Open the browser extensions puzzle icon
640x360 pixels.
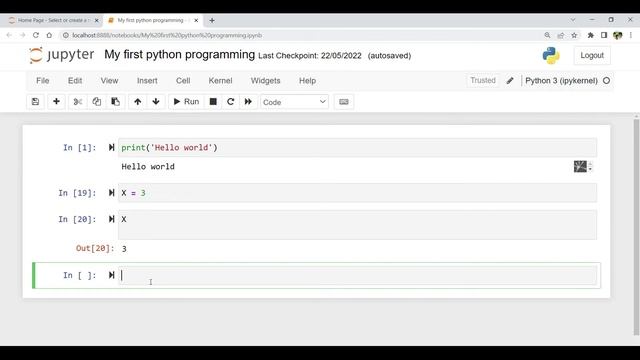(x=591, y=35)
